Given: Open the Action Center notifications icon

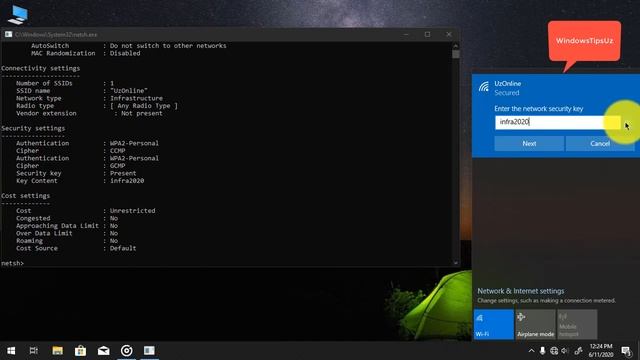Looking at the screenshot, I should tap(627, 351).
